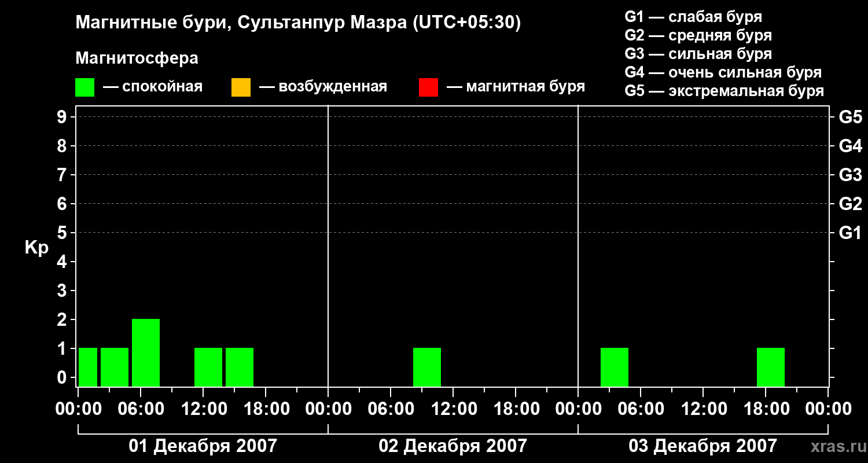The height and width of the screenshot is (463, 868).
Task: Click the G1 label on right axis
Action: tap(850, 233)
